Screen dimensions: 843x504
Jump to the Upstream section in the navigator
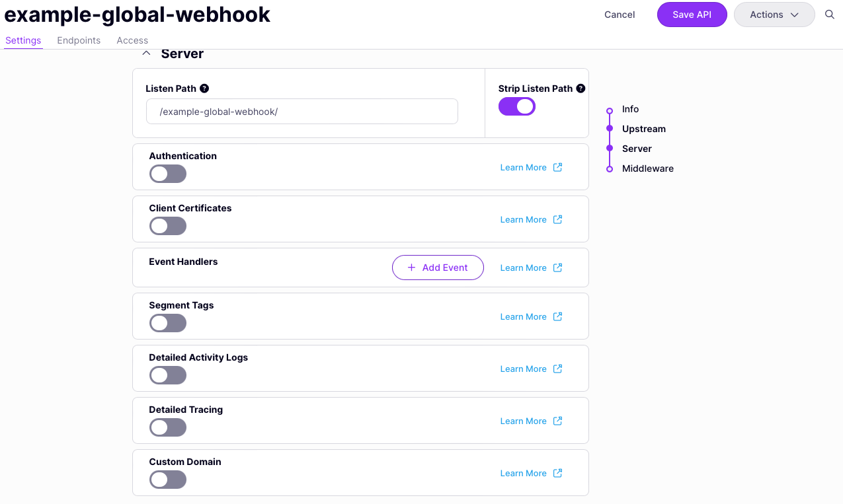(x=609, y=129)
